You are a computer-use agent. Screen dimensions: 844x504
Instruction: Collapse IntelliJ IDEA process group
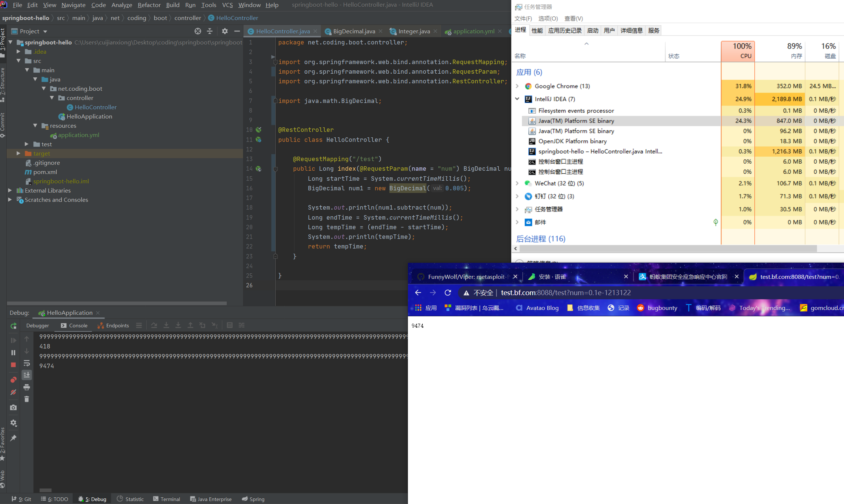pyautogui.click(x=517, y=99)
